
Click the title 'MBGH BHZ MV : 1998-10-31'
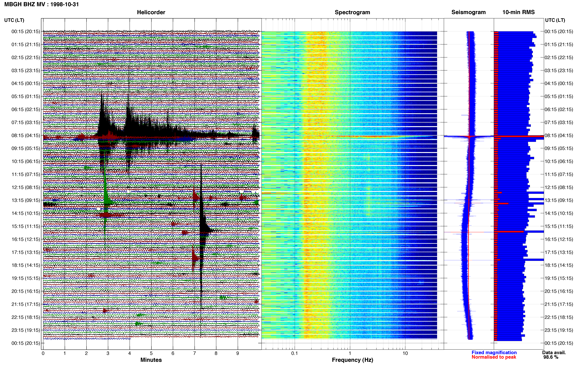42,4
